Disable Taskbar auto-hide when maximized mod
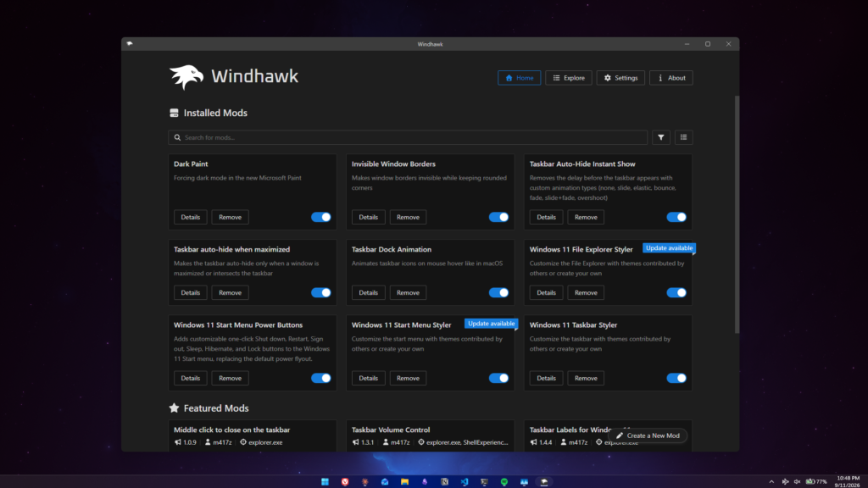This screenshot has width=868, height=488. (x=321, y=292)
